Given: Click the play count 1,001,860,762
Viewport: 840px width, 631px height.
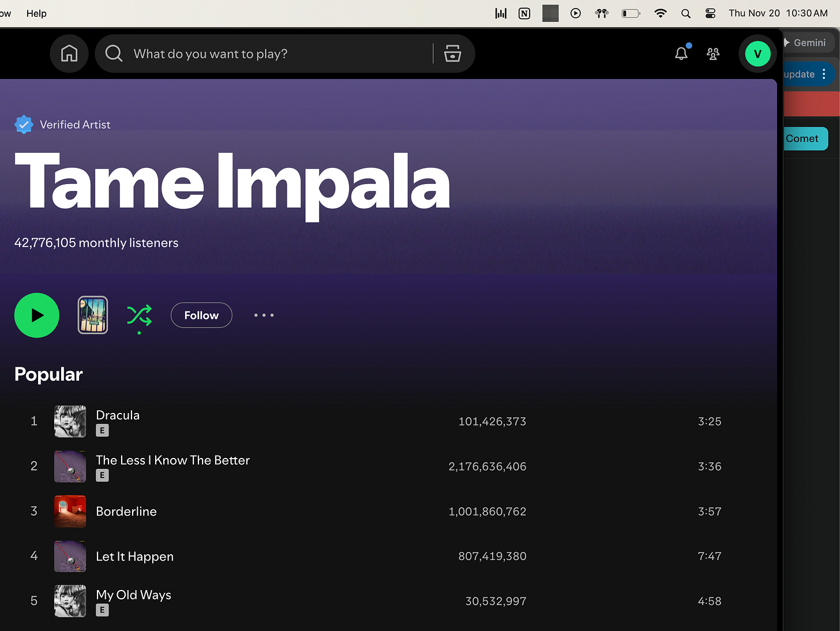Looking at the screenshot, I should pyautogui.click(x=487, y=512).
